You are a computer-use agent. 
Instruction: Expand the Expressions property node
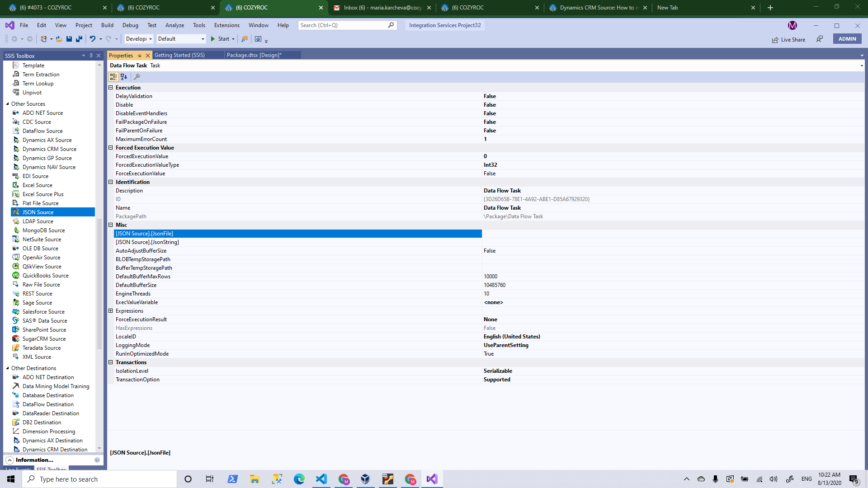111,311
